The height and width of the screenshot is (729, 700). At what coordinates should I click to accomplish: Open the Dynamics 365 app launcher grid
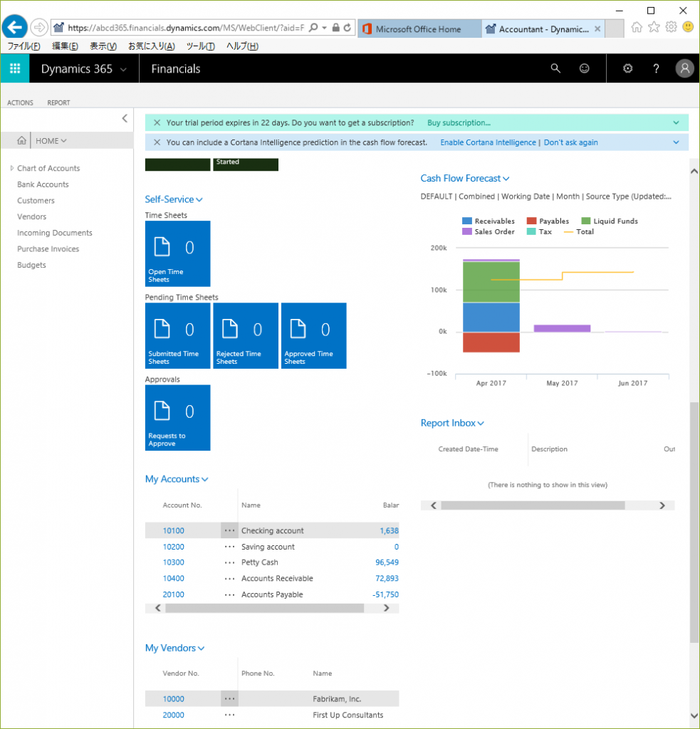pos(15,69)
